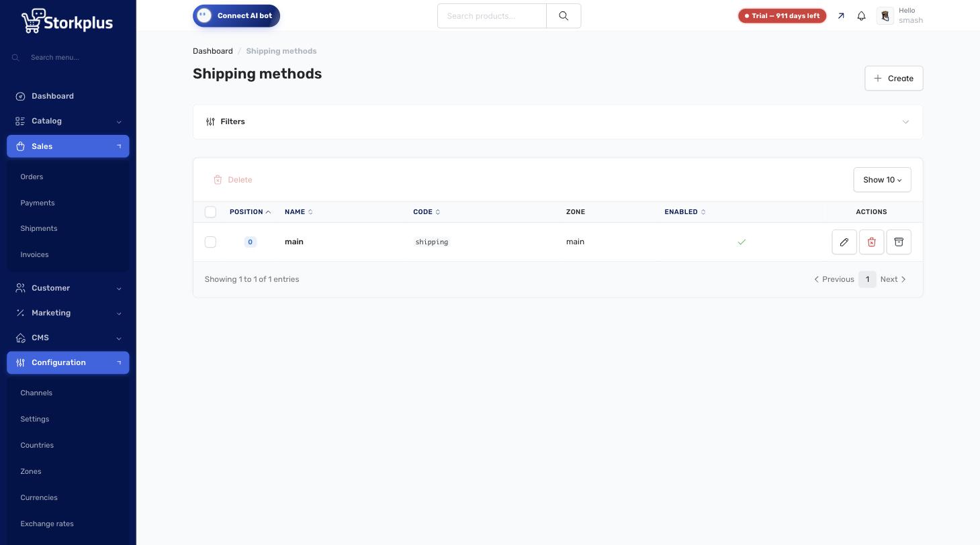
Task: Click the user avatar icon
Action: pyautogui.click(x=885, y=15)
